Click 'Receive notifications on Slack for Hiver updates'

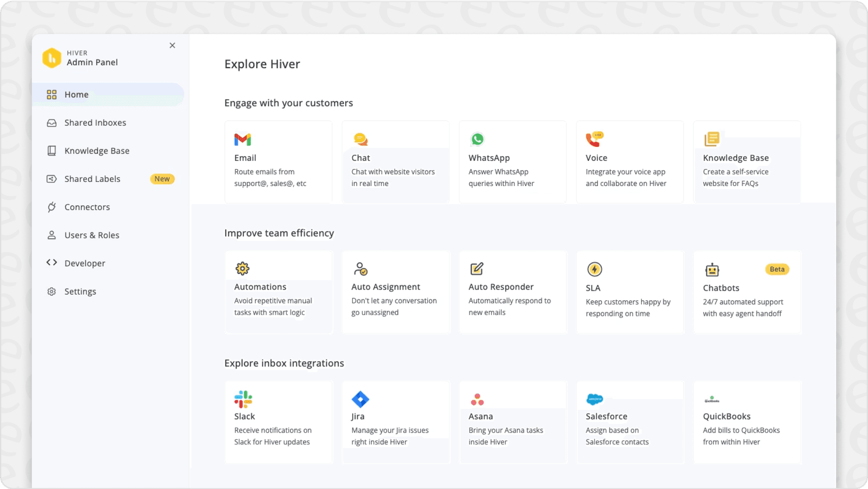click(x=273, y=436)
